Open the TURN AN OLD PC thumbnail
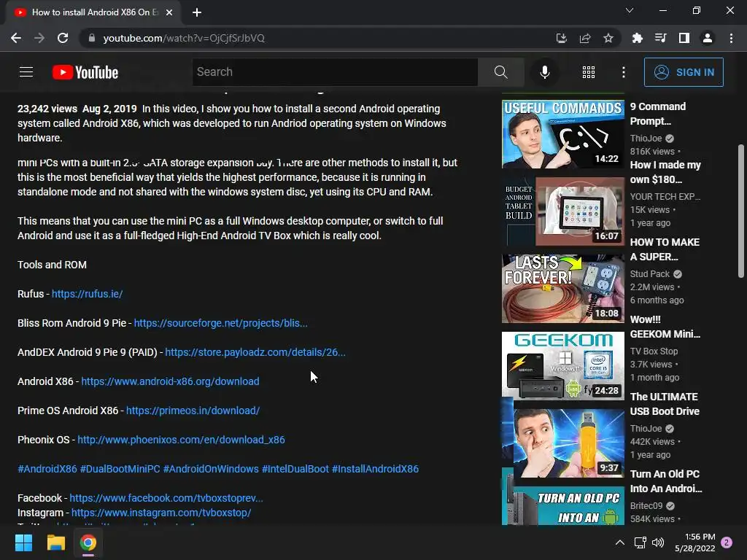Screen dimensions: 747x560 click(563, 506)
